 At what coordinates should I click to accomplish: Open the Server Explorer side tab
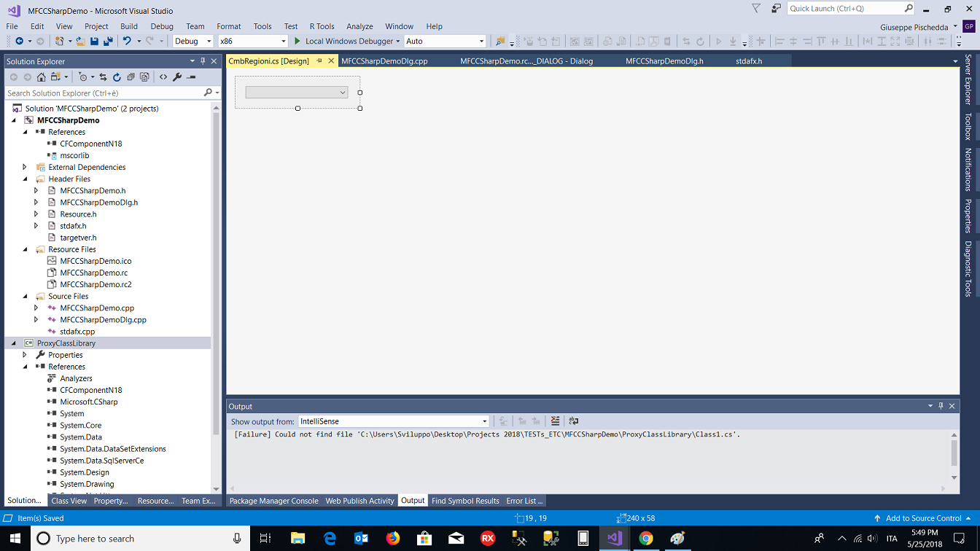(968, 79)
